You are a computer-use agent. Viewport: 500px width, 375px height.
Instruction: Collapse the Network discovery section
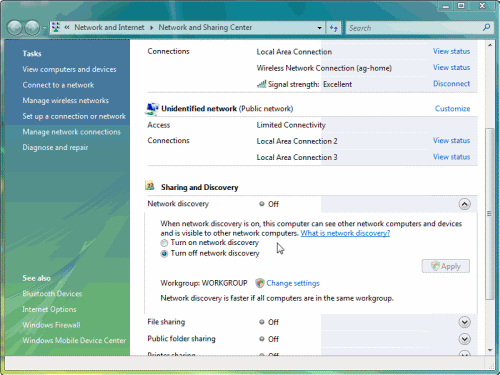coord(464,204)
